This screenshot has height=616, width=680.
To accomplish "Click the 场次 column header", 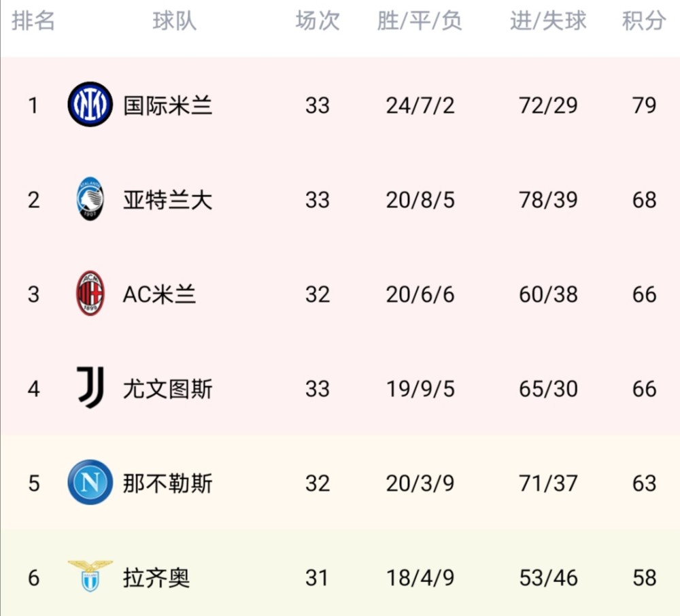I will click(x=318, y=21).
